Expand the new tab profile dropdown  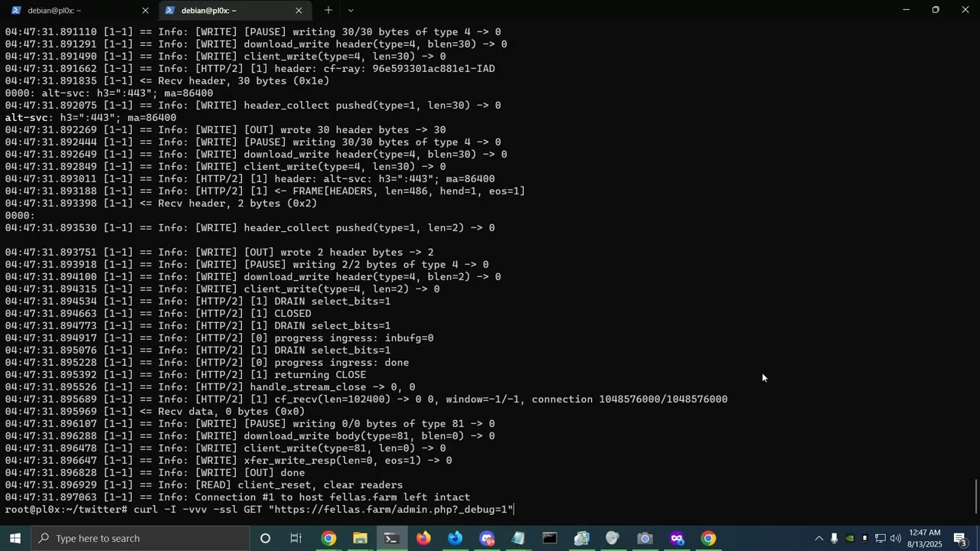coord(351,10)
